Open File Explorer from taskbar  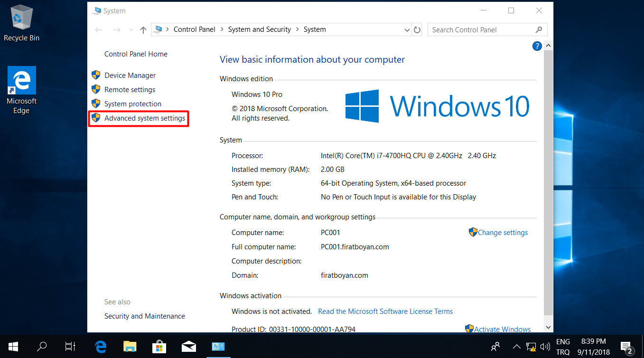click(x=130, y=347)
